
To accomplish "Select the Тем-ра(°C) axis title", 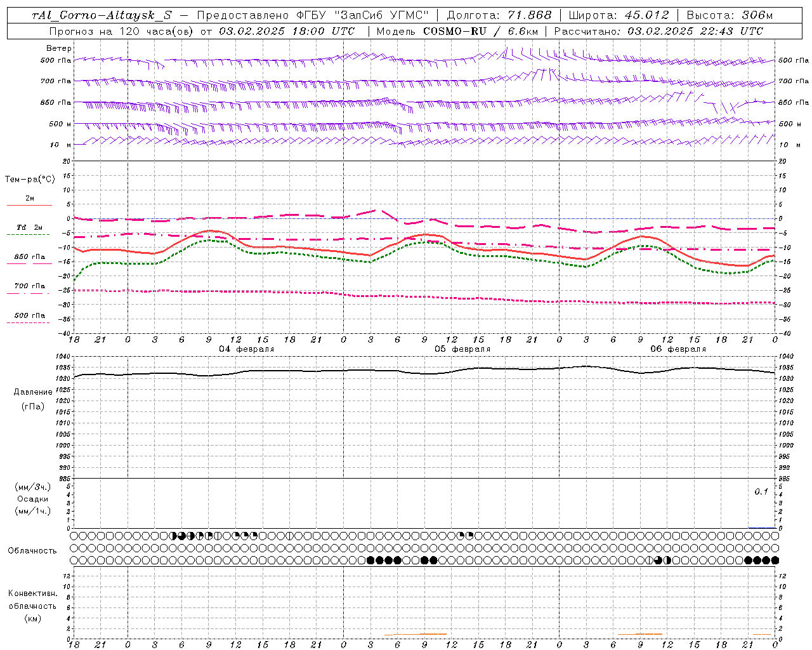I will 30,180.
